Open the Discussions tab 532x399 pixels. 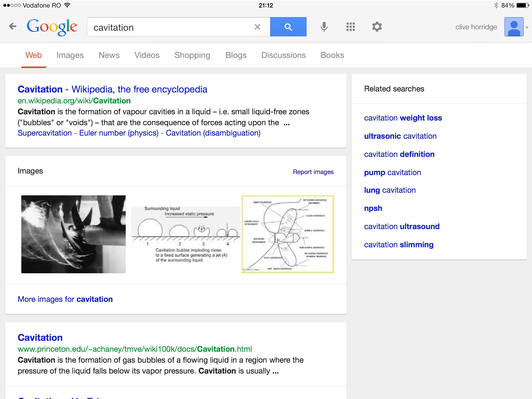(x=283, y=55)
